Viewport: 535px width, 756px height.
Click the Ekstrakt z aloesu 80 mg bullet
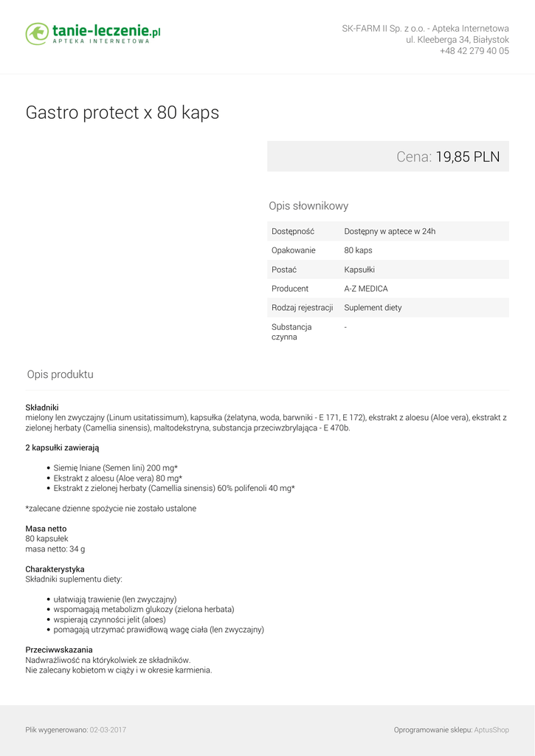tap(118, 478)
